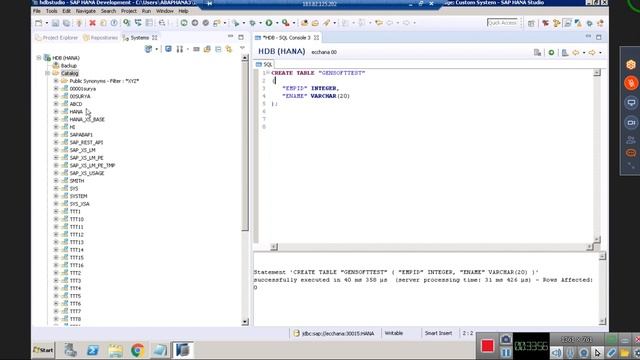This screenshot has width=640, height=360.
Task: Click the forward arrow icon in SQL console header
Action: point(592,52)
